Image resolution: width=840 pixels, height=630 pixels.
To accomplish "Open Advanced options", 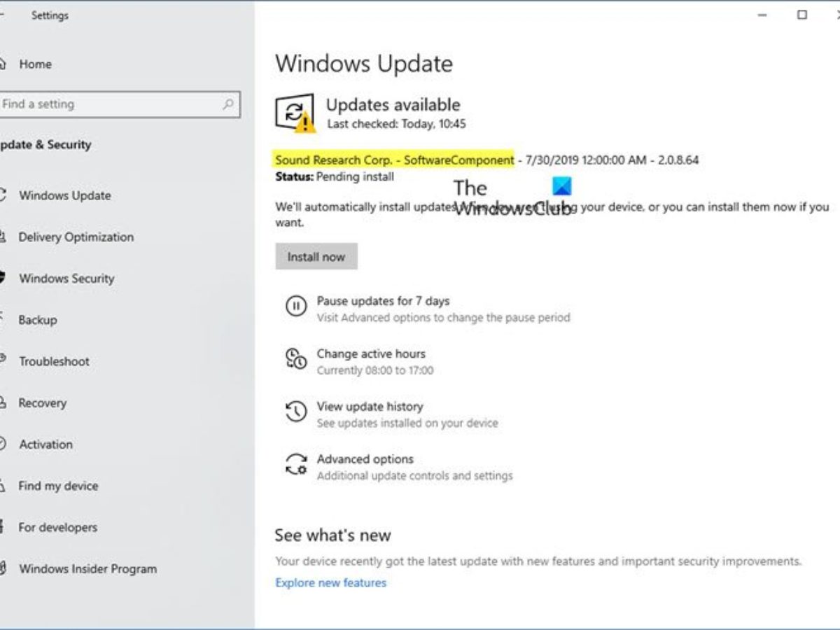I will pyautogui.click(x=365, y=459).
